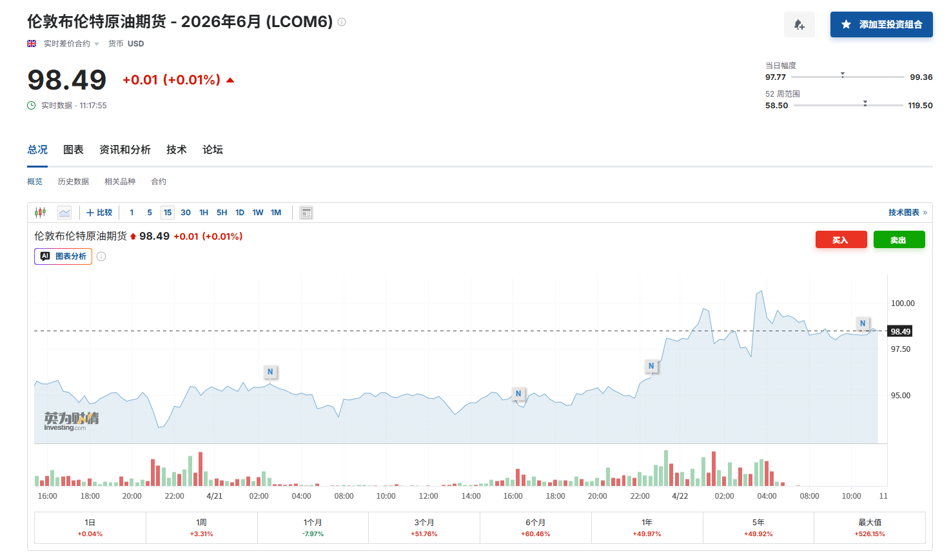Click the info icon next to 图表分析
This screenshot has height=560, width=951.
point(101,256)
